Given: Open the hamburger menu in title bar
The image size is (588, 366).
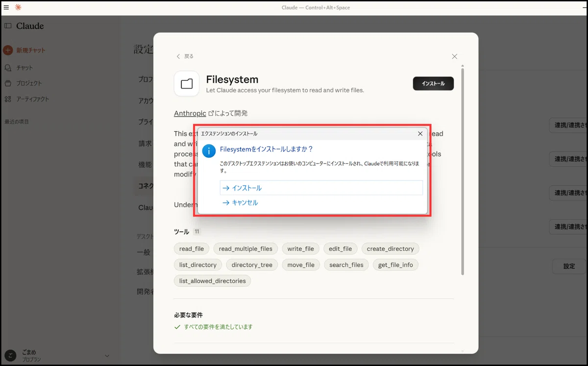Looking at the screenshot, I should [x=6, y=7].
